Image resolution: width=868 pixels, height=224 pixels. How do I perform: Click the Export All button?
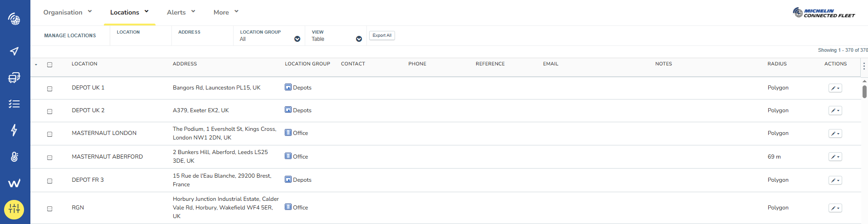tap(382, 35)
